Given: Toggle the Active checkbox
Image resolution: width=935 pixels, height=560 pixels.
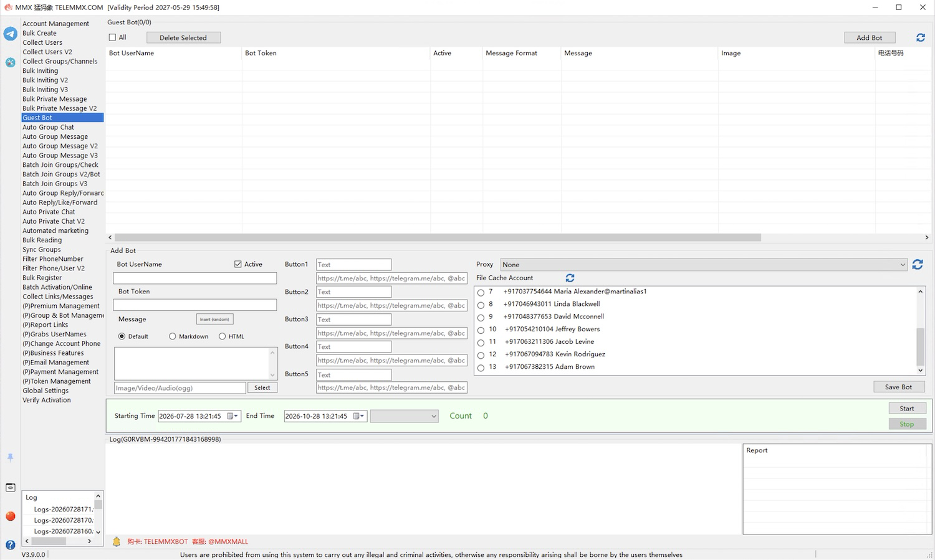Looking at the screenshot, I should coord(237,264).
